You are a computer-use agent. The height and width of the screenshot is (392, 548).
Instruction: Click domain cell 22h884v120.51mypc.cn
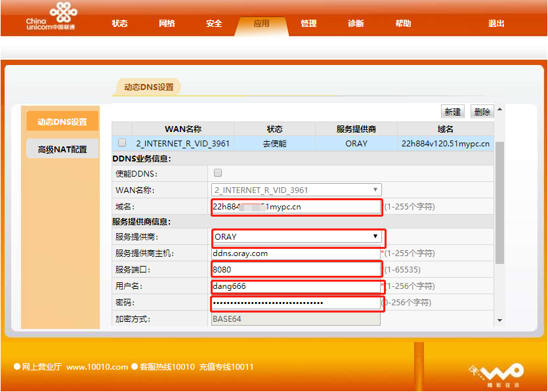[x=445, y=143]
